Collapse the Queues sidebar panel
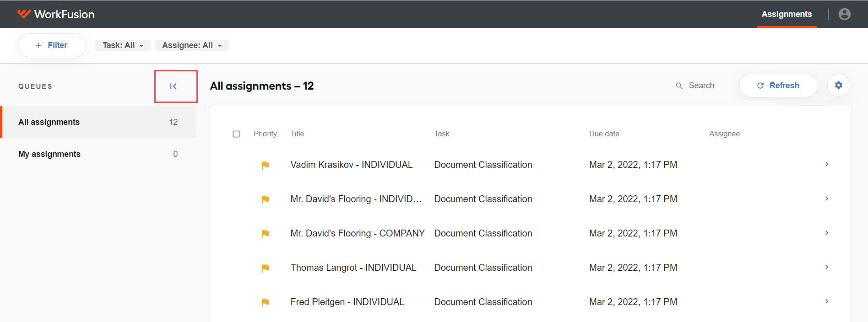 click(x=174, y=86)
